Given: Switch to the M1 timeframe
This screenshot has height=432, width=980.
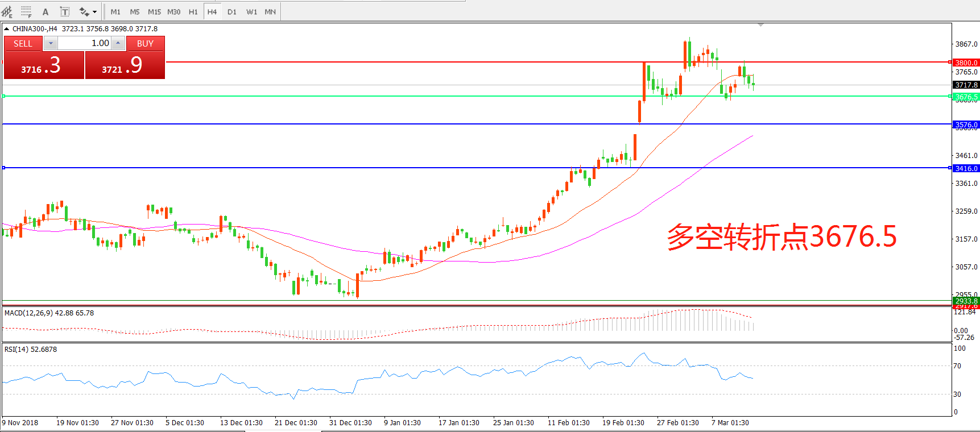Looking at the screenshot, I should 115,11.
